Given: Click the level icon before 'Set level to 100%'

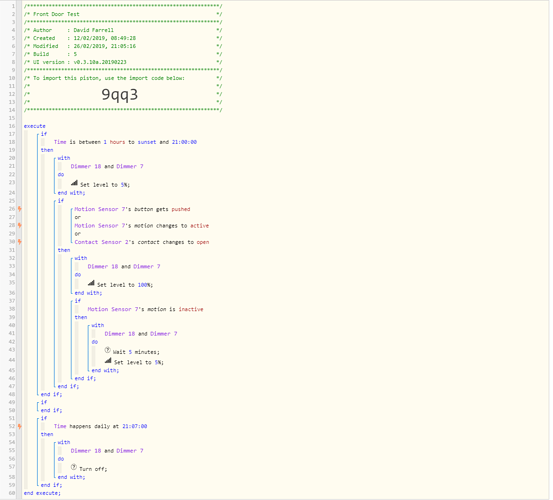Looking at the screenshot, I should 91,283.
